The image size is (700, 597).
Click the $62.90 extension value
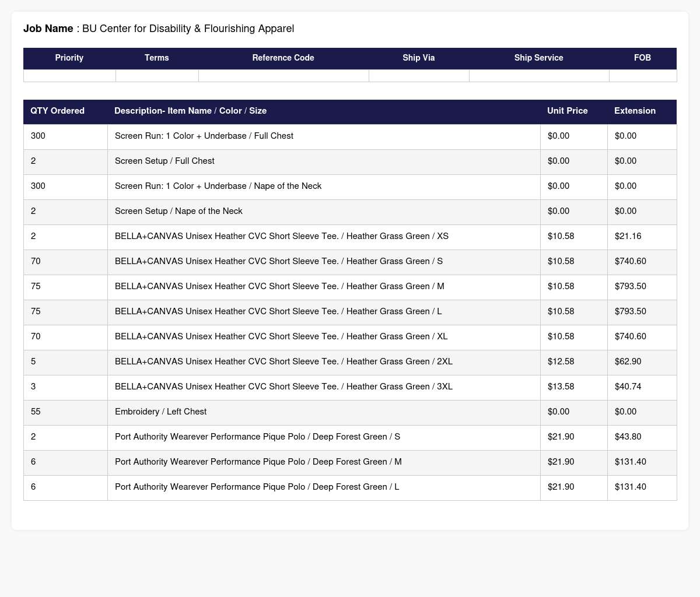click(x=628, y=361)
